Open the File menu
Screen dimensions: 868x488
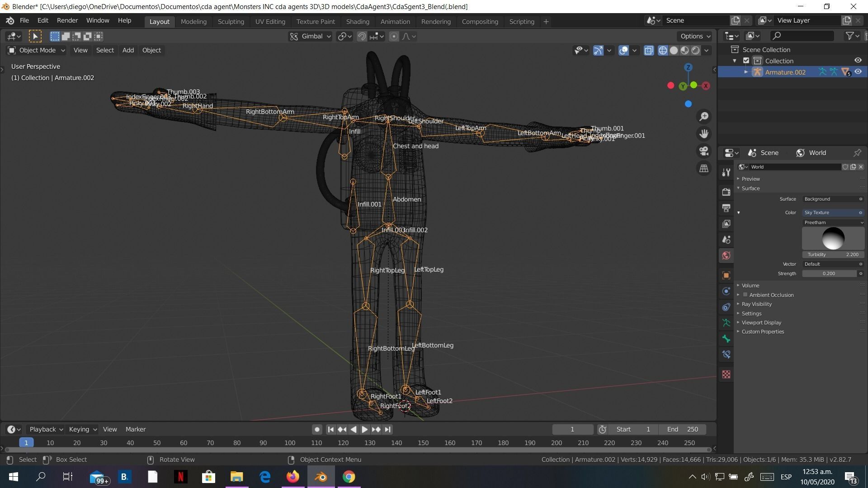click(24, 20)
